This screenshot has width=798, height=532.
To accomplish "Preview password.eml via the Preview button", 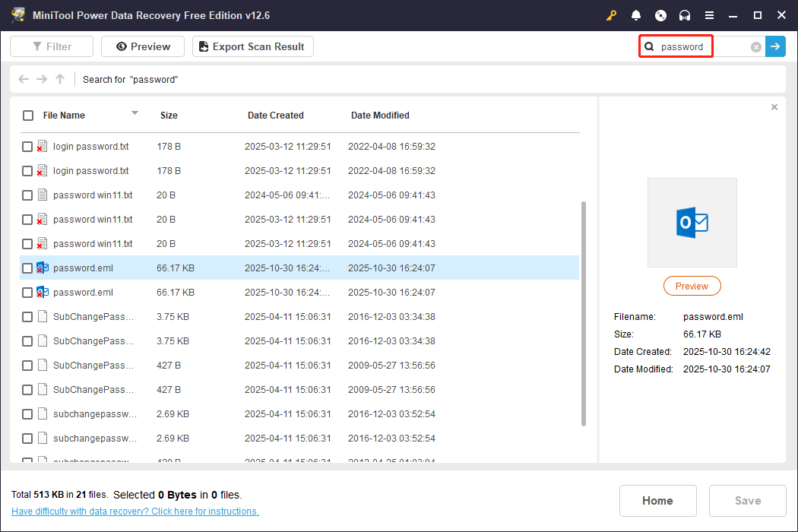I will [692, 286].
